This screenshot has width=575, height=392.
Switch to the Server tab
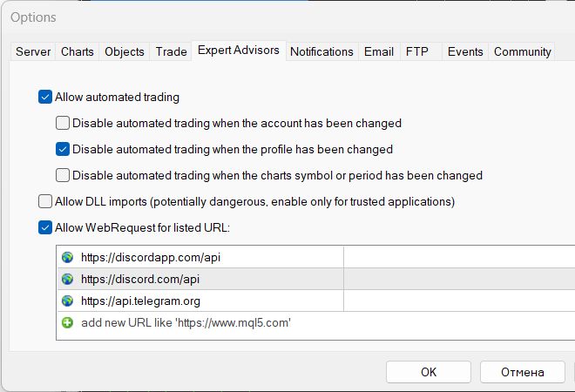(33, 51)
